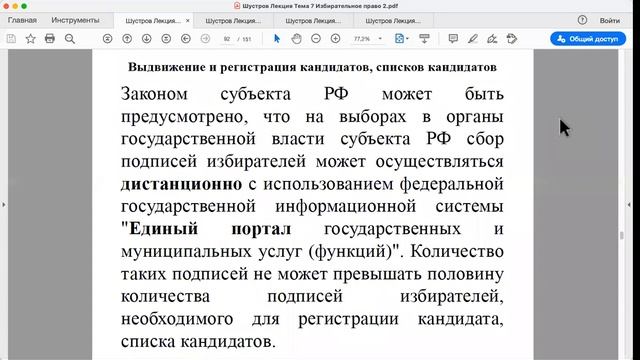Zoom out with the minus circle icon
The height and width of the screenshot is (360, 640).
tap(316, 39)
